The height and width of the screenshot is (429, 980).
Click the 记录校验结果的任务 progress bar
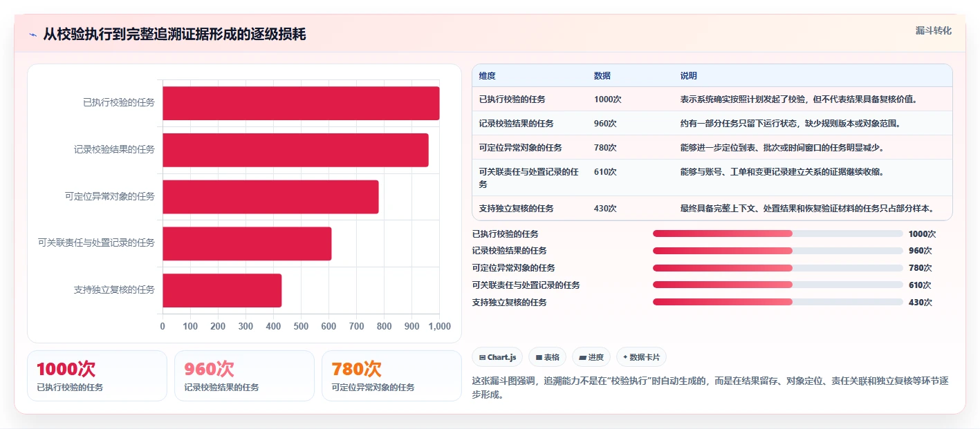[778, 250]
